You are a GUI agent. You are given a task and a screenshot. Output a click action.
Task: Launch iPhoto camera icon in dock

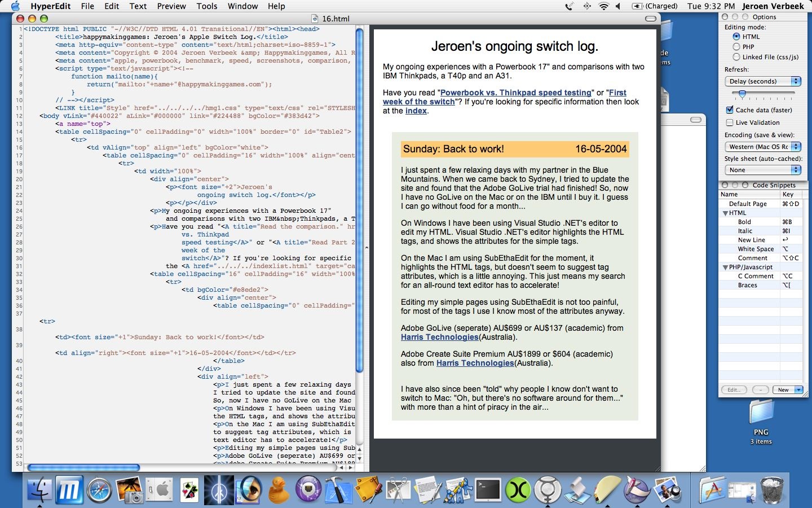130,489
